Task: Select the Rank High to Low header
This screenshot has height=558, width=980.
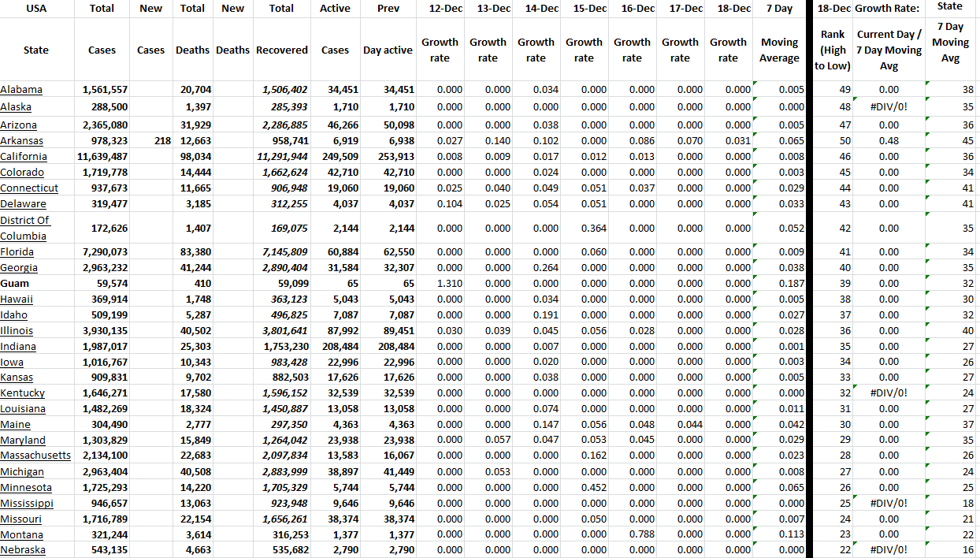Action: [831, 50]
